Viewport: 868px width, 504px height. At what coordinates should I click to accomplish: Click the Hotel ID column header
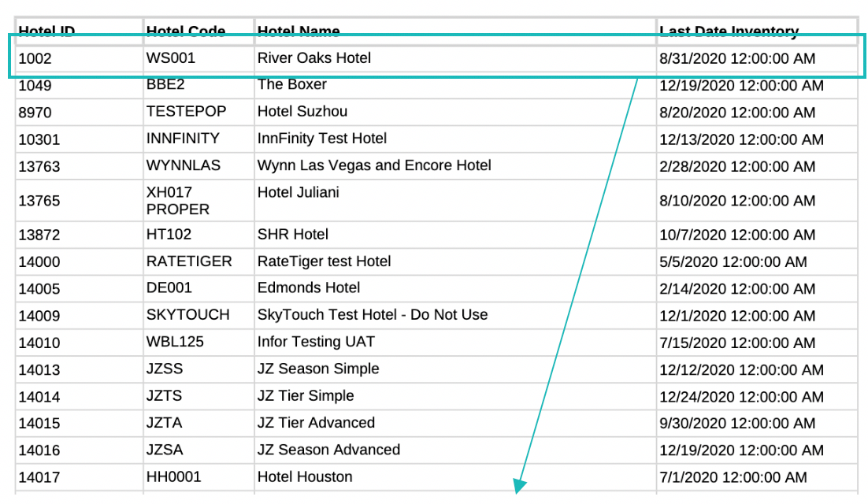click(46, 31)
